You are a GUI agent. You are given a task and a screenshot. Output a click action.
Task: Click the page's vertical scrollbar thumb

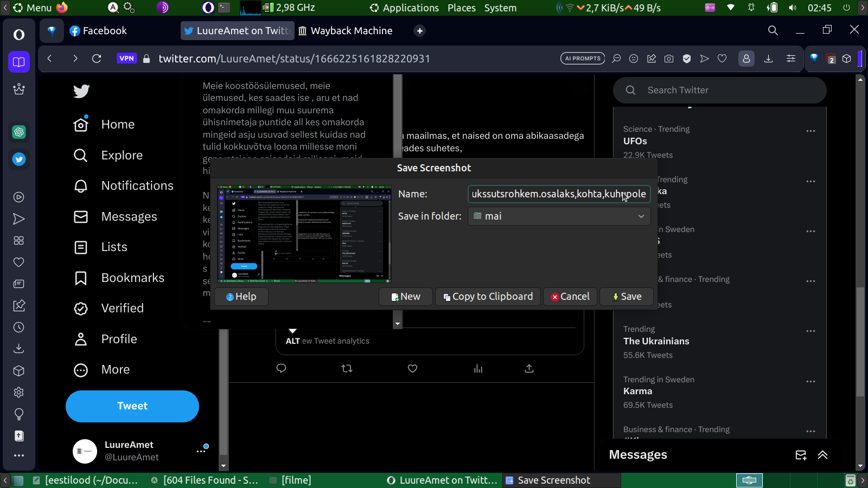[x=860, y=342]
